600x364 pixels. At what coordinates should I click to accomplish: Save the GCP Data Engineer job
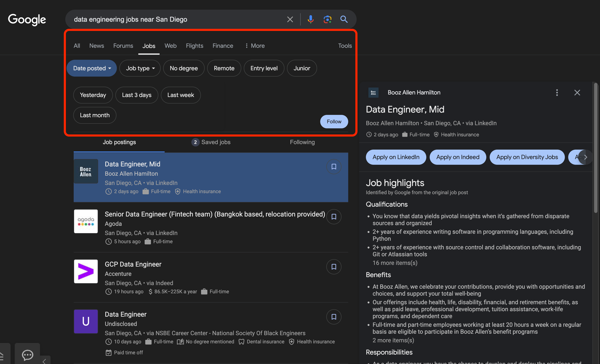coord(334,267)
